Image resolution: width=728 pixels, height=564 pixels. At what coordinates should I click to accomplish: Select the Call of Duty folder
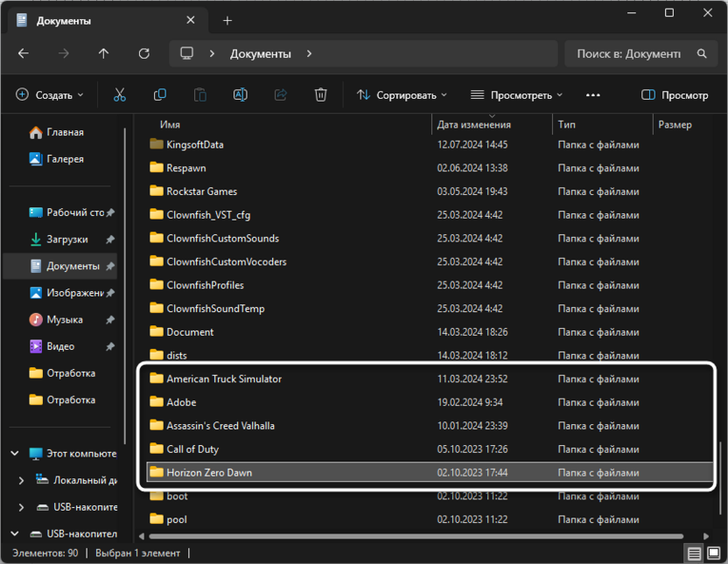430,449
